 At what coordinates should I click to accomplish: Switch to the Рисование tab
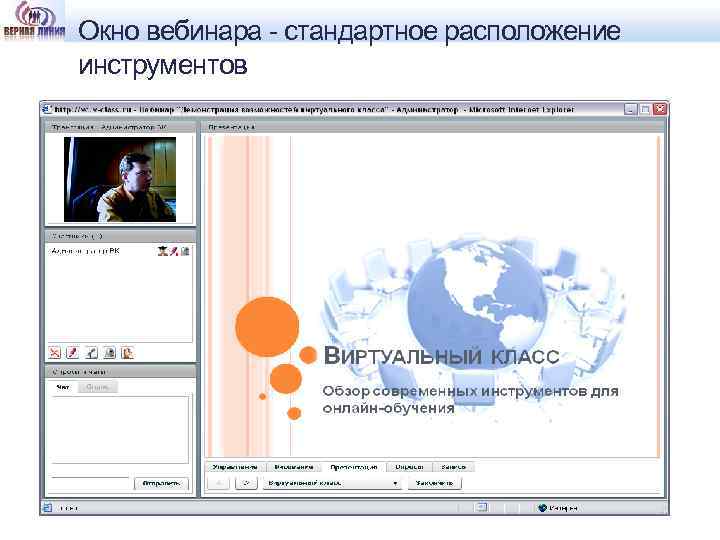294,467
